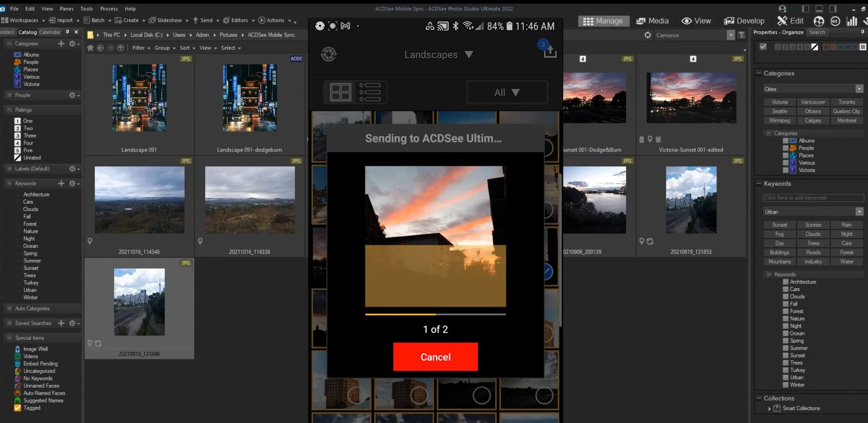
Task: Assign the Mountains keyword button
Action: [779, 262]
